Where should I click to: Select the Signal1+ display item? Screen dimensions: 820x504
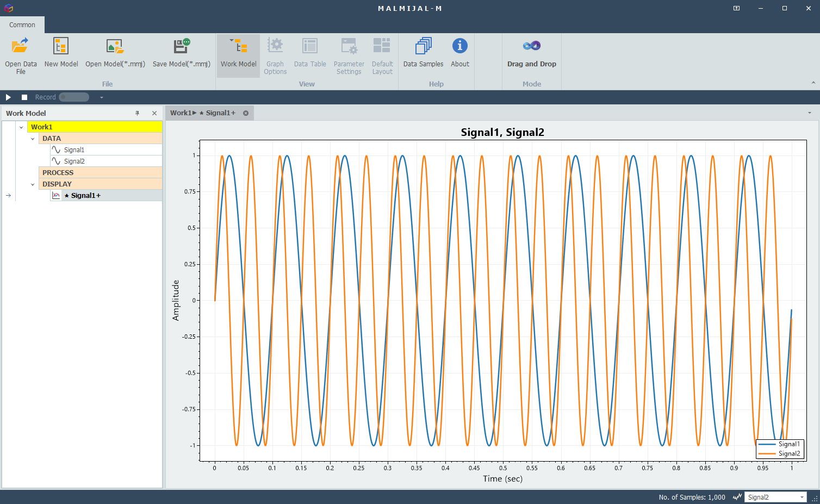(106, 196)
